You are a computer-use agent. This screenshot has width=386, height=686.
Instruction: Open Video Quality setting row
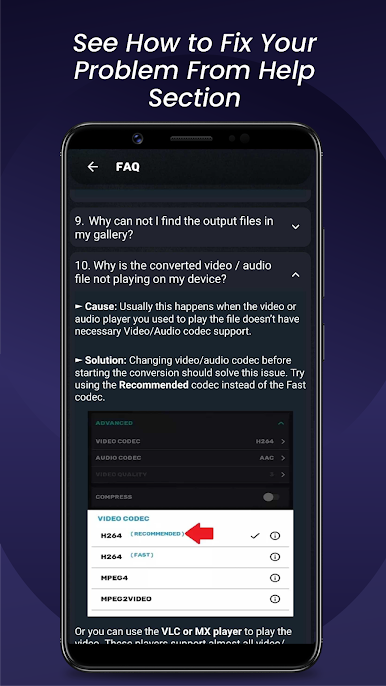[190, 474]
